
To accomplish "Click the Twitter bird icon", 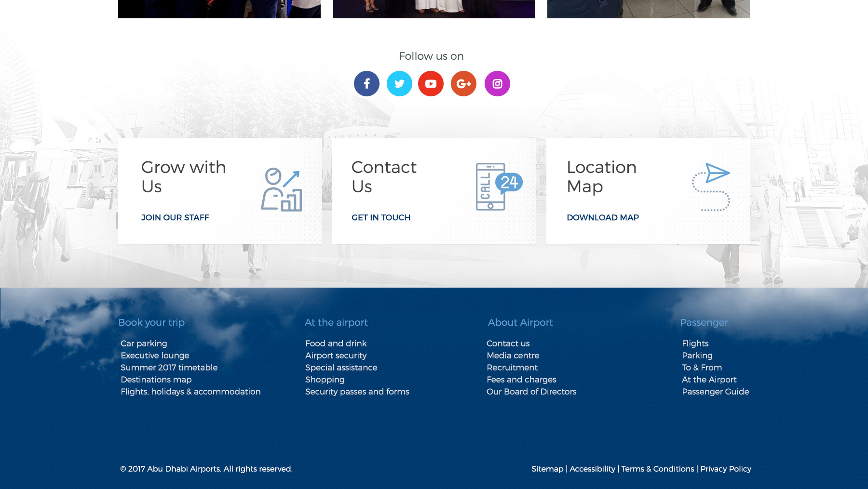I will [399, 84].
